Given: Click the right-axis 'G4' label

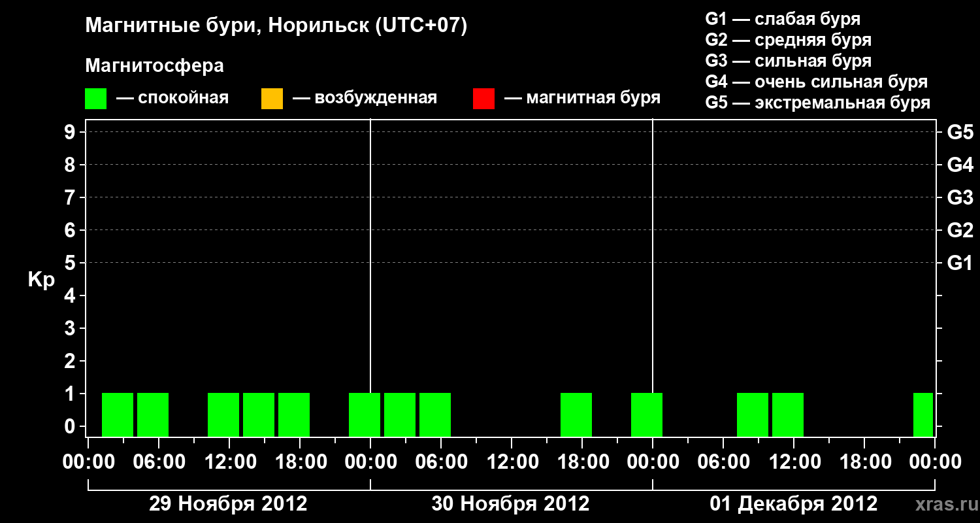Looking at the screenshot, I should 960,165.
